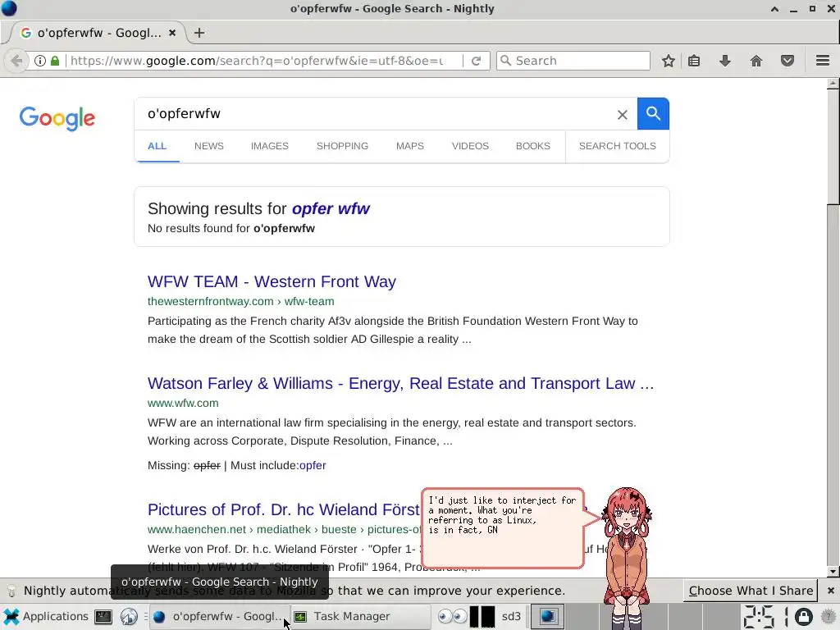Click the digital clock in the panel
840x630 pixels.
(765, 617)
